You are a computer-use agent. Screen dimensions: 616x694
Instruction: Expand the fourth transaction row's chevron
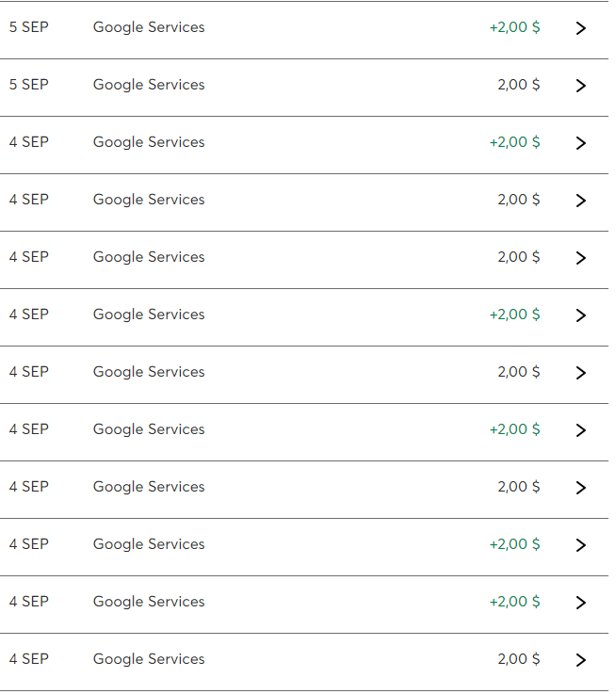[580, 201]
